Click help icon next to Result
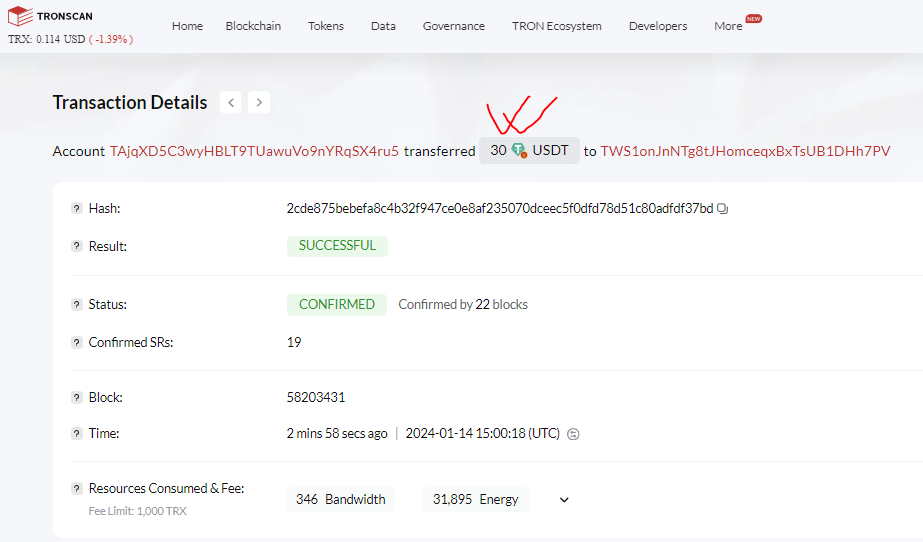Image resolution: width=923 pixels, height=542 pixels. 77,246
